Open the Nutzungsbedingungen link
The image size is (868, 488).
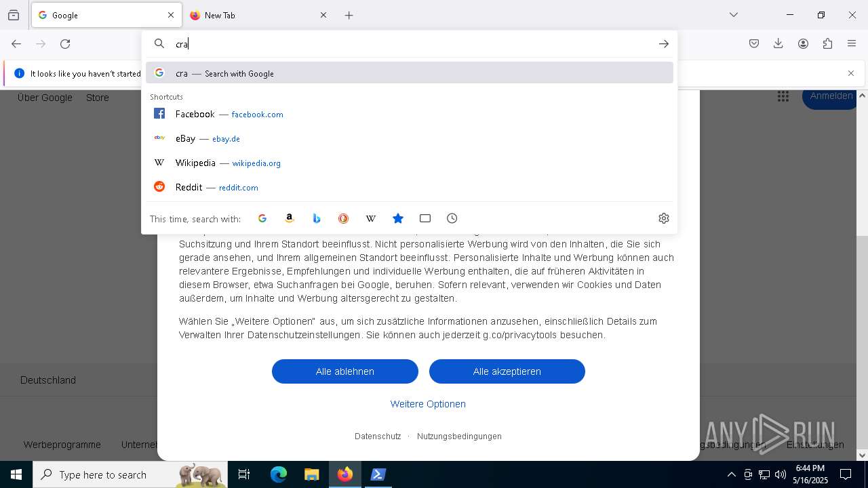(x=459, y=436)
